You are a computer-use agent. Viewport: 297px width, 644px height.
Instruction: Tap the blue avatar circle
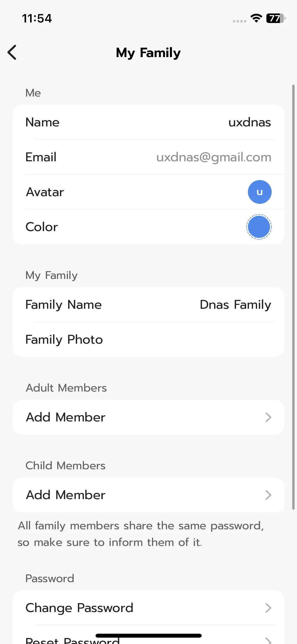pos(260,192)
